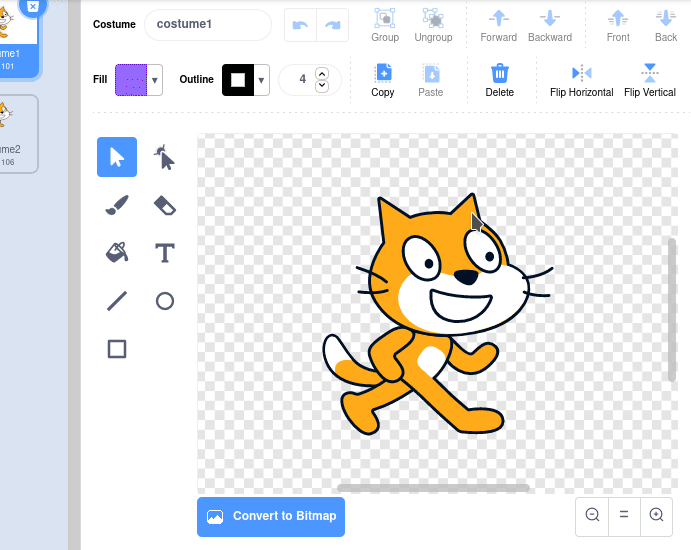Screen dimensions: 691x550
Task: Delete costume1 via its X badge
Action: pos(33,6)
